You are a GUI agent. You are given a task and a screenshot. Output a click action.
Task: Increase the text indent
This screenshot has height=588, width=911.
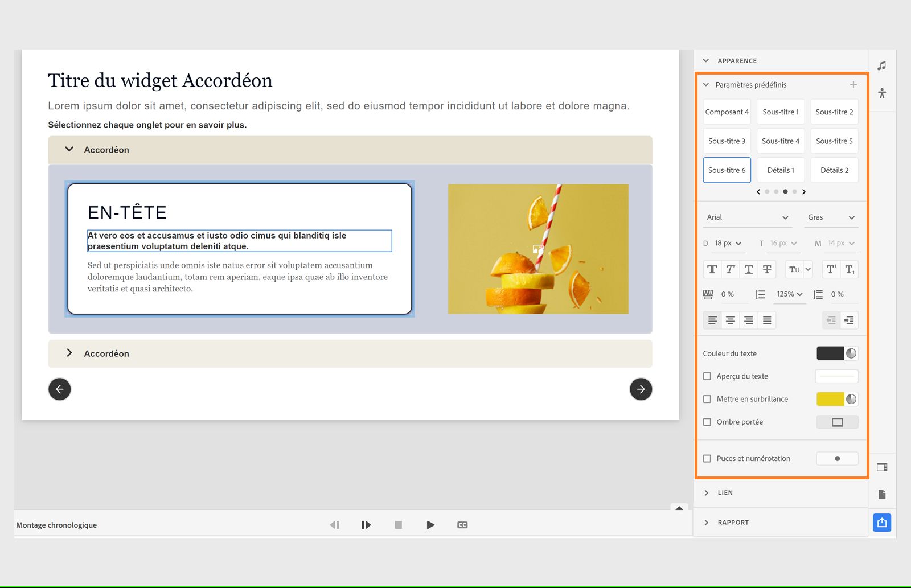(850, 320)
